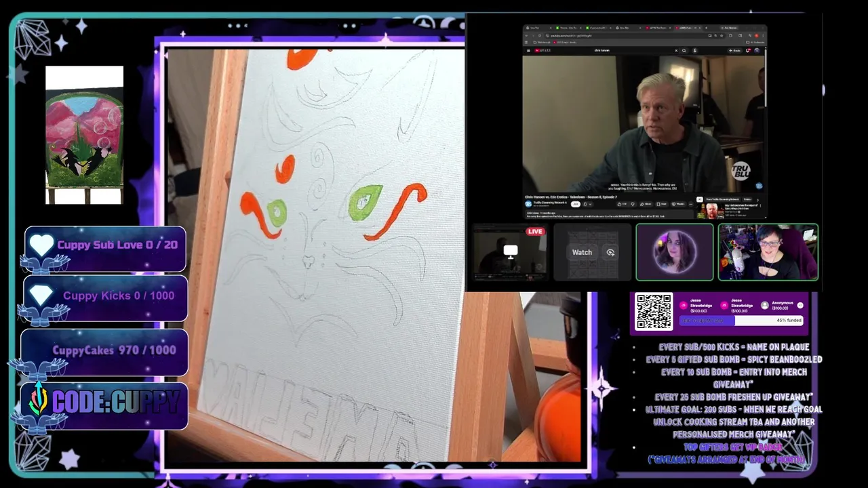Click the 45% funded progress bar

click(x=743, y=320)
